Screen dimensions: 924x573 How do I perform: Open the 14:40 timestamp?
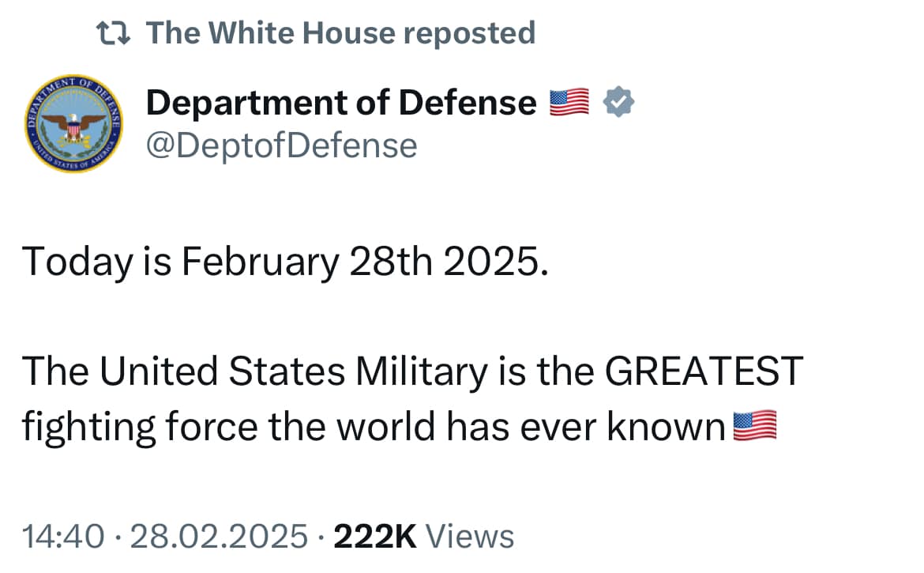63,537
